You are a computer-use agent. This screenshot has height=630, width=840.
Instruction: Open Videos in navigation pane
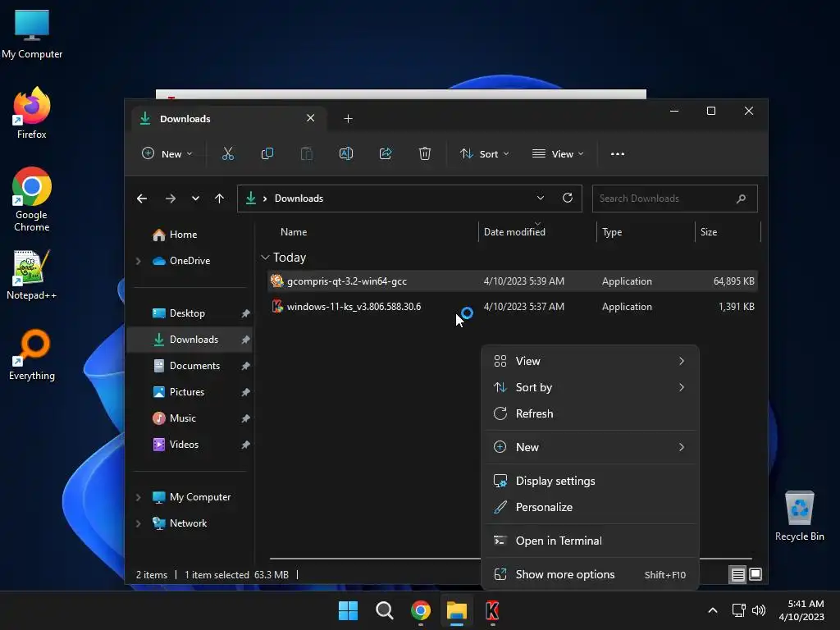click(x=176, y=445)
